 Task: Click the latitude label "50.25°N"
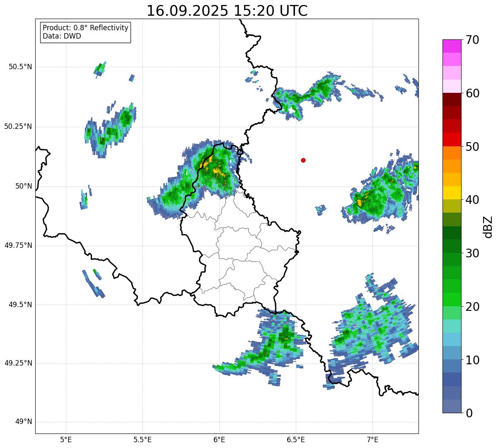[18, 126]
